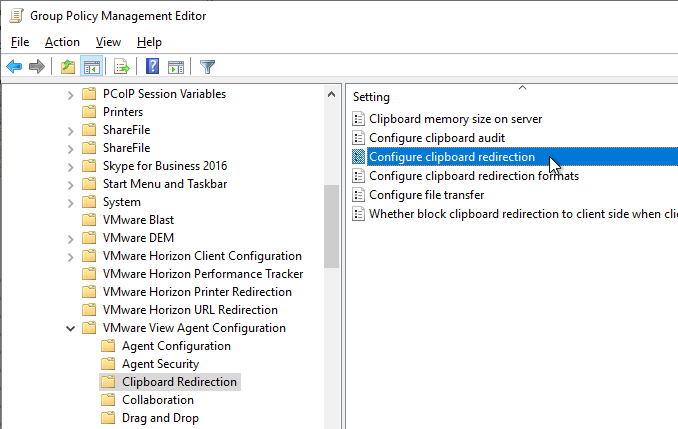678x429 pixels.
Task: Expand the Skype for Business 2016 node
Action: [x=70, y=166]
